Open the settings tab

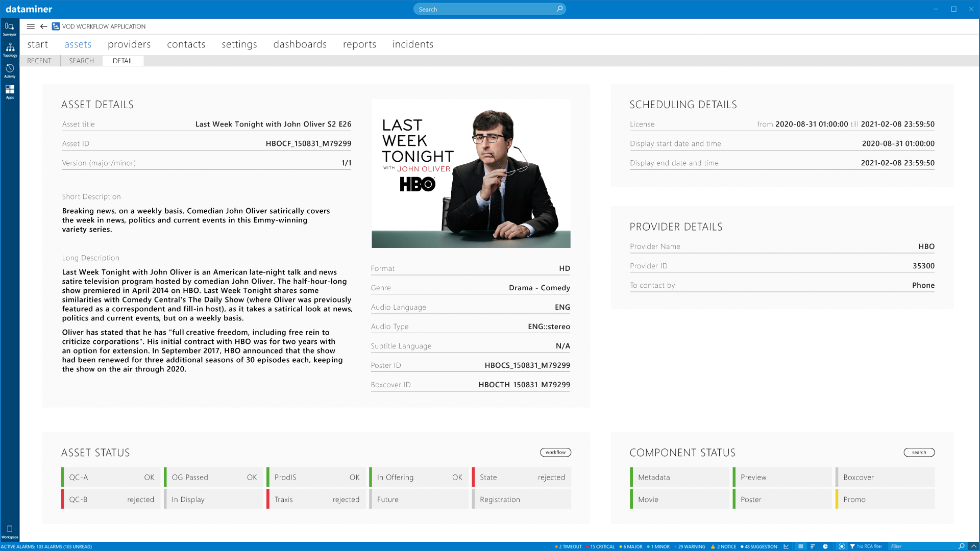pyautogui.click(x=239, y=44)
